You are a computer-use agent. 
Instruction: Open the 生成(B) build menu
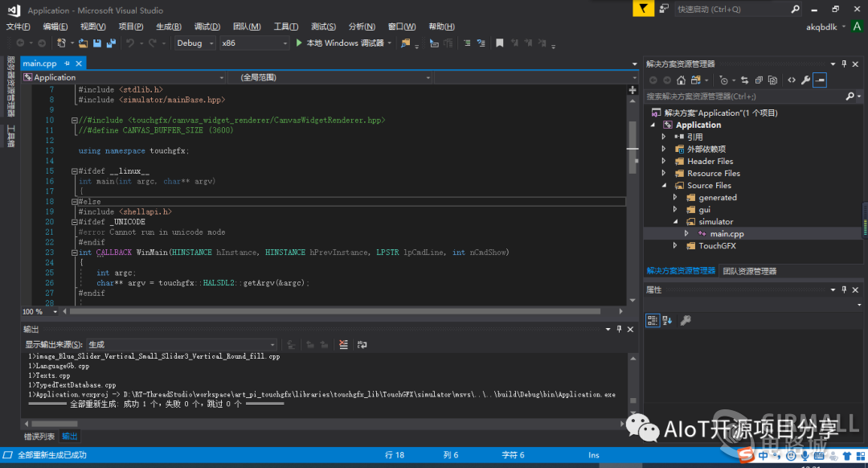point(169,27)
